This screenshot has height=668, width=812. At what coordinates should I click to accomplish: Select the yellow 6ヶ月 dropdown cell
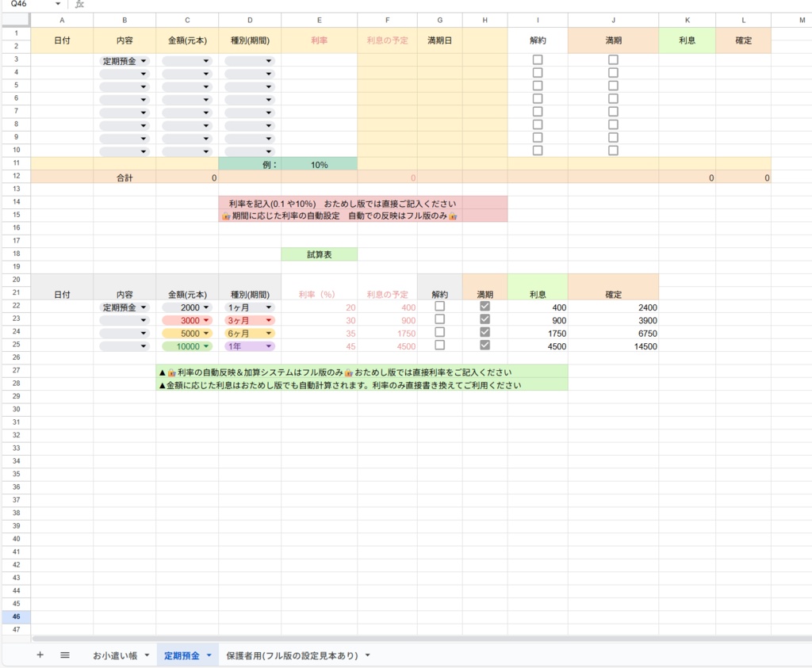tap(249, 333)
